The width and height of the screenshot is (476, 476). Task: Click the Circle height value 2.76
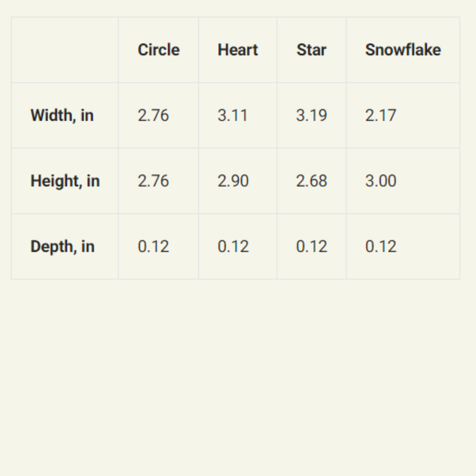coord(153,181)
